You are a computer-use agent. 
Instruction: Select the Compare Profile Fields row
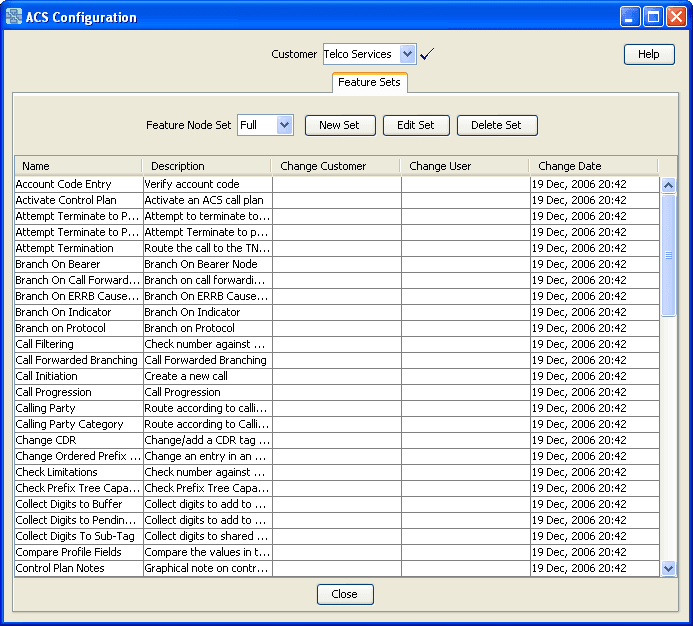tap(337, 552)
